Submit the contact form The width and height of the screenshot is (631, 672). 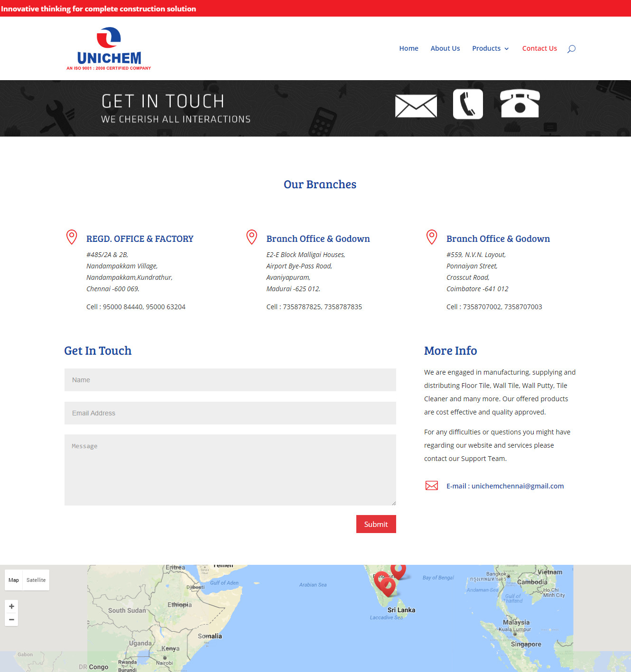click(x=376, y=524)
